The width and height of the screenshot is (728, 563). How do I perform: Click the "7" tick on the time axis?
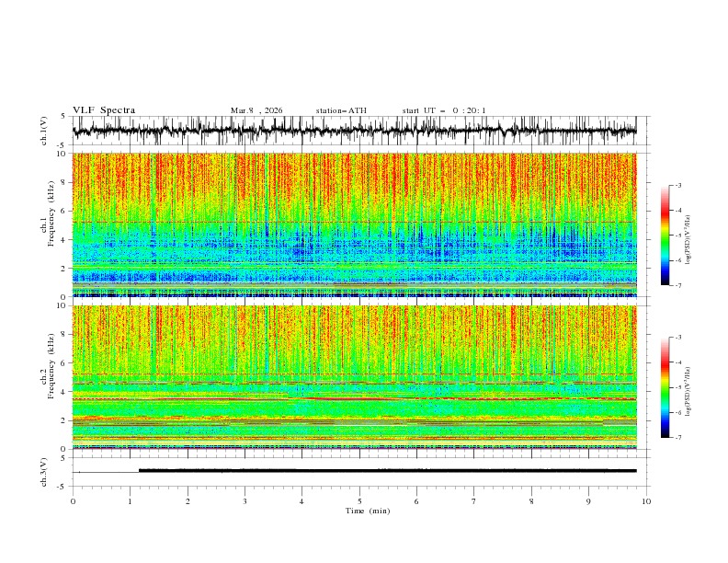[x=474, y=501]
